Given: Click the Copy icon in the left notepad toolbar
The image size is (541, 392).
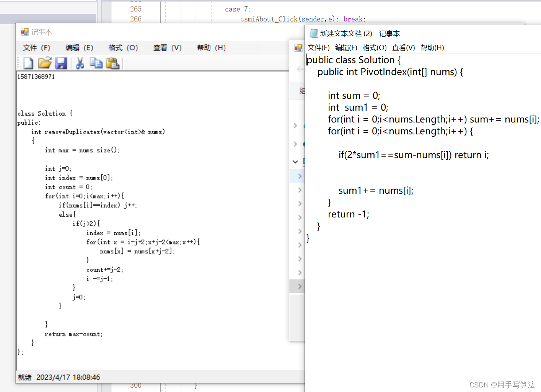Looking at the screenshot, I should (96, 63).
